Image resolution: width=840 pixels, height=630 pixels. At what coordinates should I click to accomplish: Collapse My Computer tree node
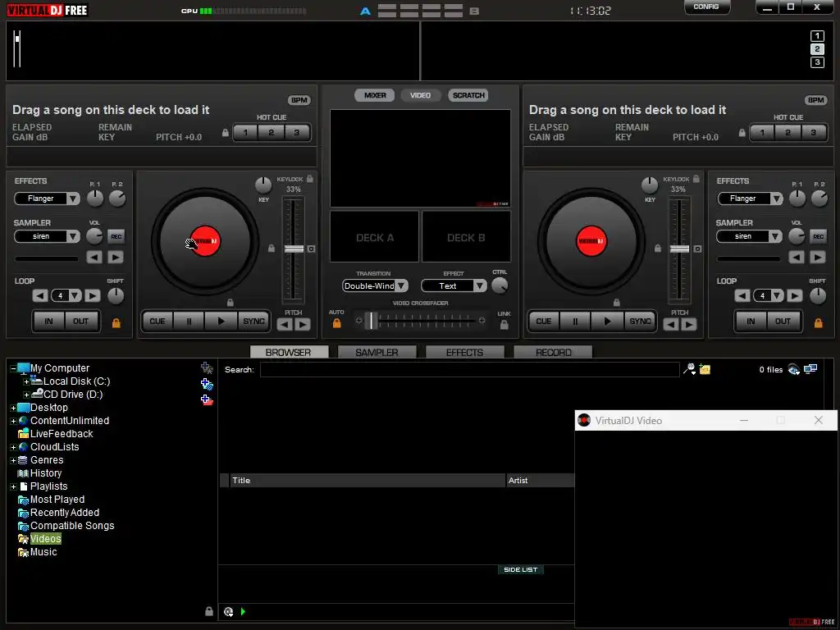click(13, 368)
